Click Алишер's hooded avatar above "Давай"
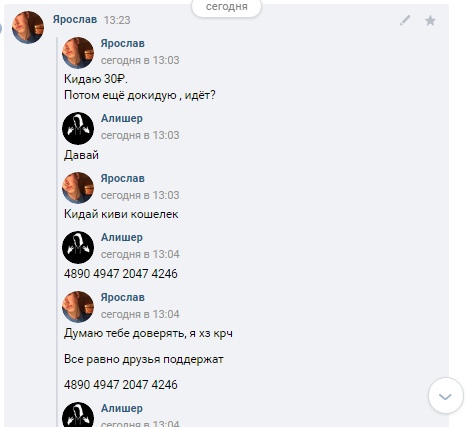471x427 pixels. 78,128
